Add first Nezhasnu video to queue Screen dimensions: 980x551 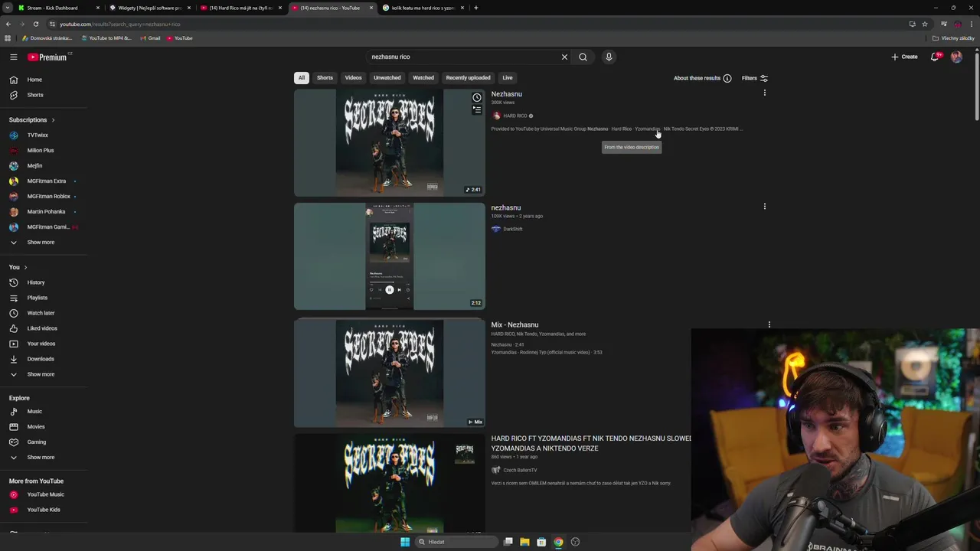pyautogui.click(x=477, y=110)
